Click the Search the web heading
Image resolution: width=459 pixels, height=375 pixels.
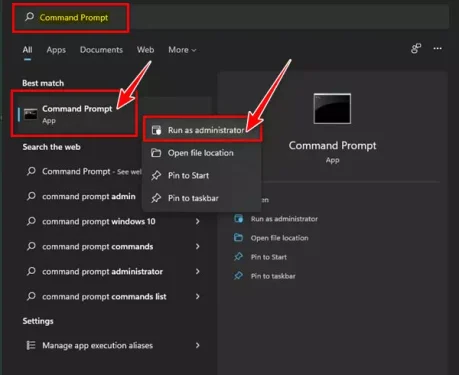click(x=51, y=147)
